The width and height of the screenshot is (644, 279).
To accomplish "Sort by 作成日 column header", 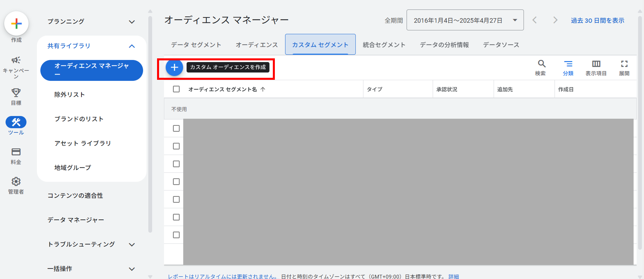I will click(x=566, y=89).
